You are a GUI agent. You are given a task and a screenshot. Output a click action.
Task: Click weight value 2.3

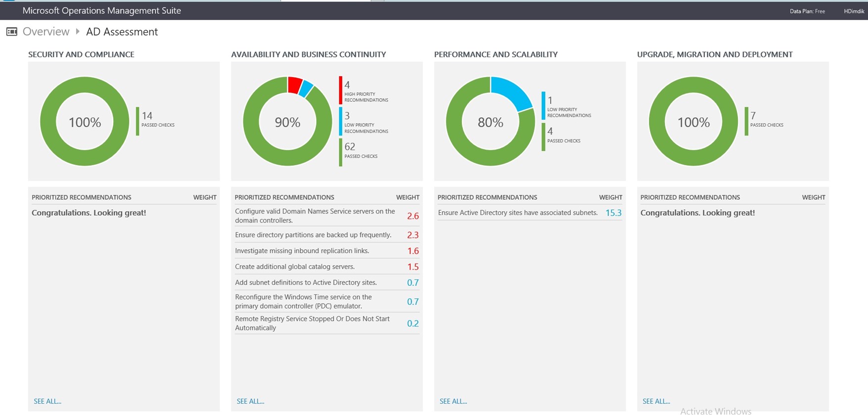[x=413, y=235]
